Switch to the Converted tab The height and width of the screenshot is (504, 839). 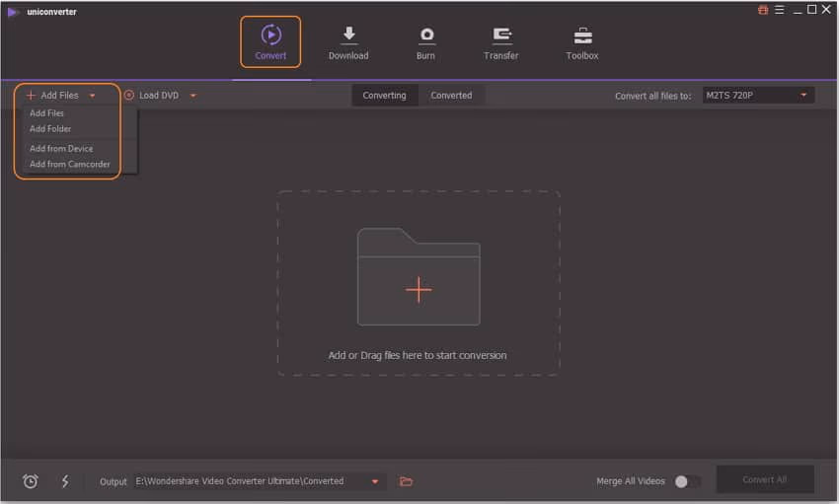pos(451,96)
